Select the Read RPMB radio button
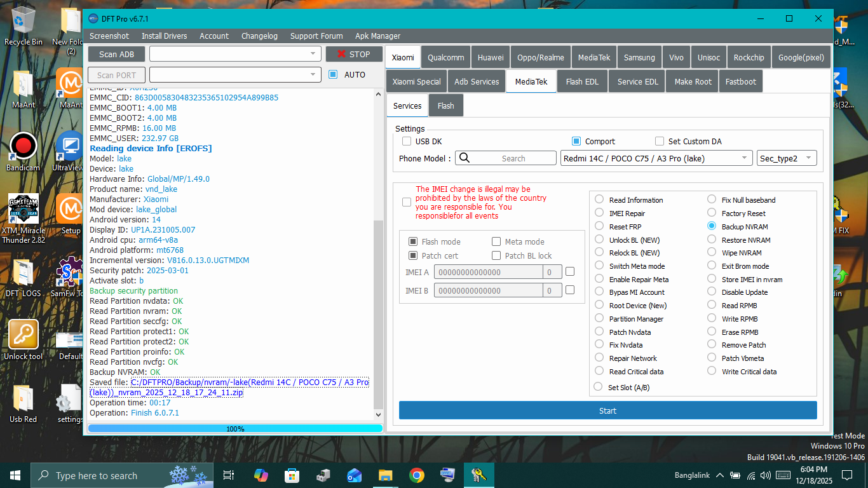This screenshot has height=488, width=868. 712,305
